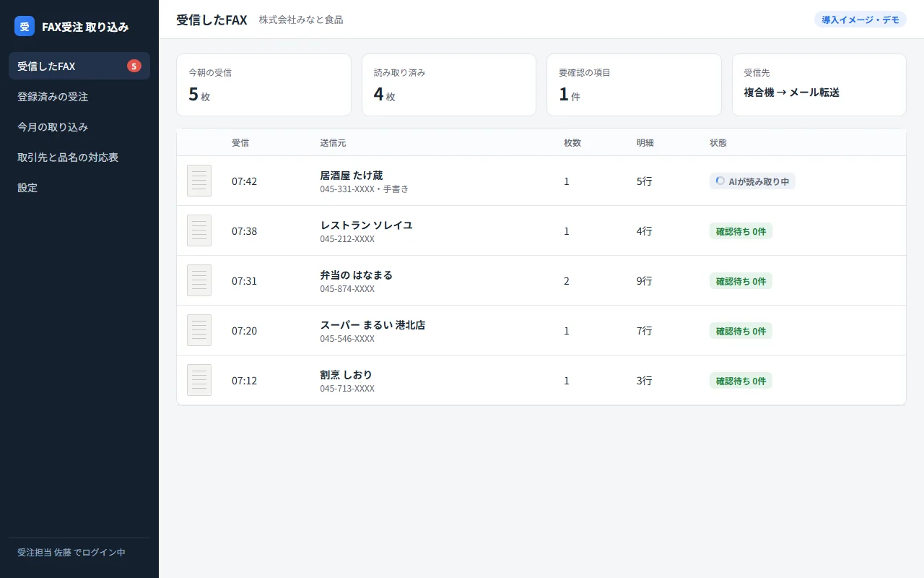Click the 枚数 column header
This screenshot has height=578, width=924.
[x=572, y=142]
